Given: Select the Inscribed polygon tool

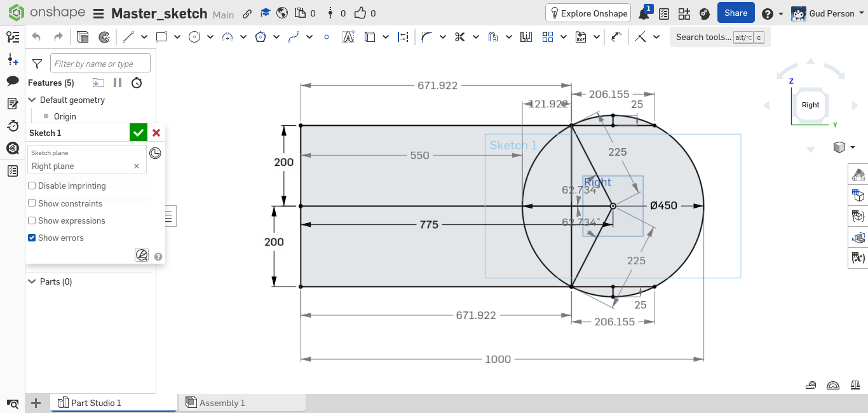Looking at the screenshot, I should click(261, 37).
